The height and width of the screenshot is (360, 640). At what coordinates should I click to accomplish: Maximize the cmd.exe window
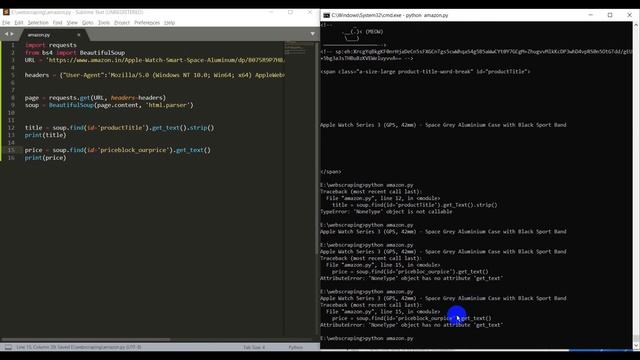pos(610,15)
